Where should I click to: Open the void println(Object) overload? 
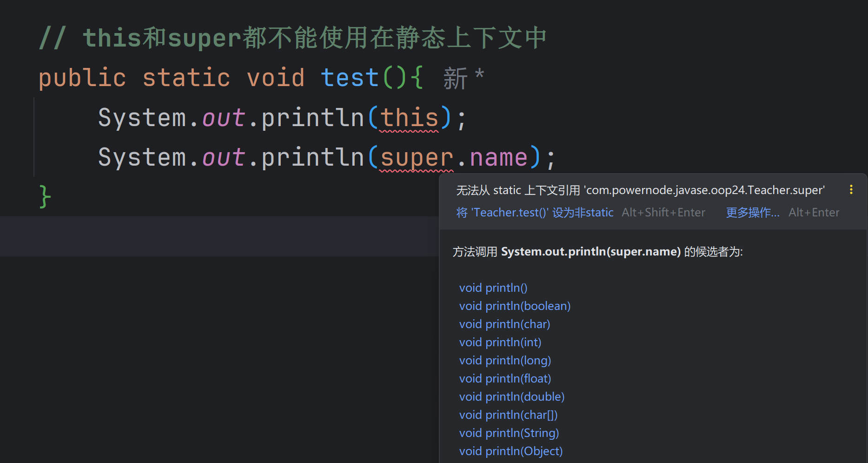tap(510, 451)
